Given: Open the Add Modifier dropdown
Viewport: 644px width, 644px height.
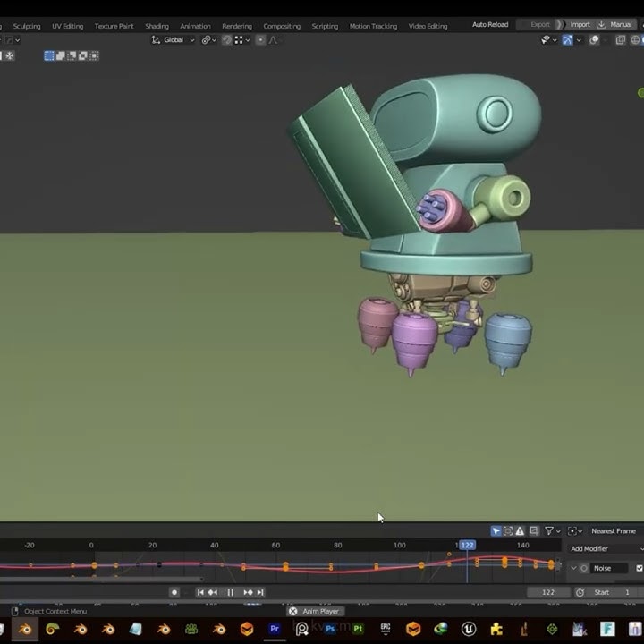Looking at the screenshot, I should tap(606, 548).
